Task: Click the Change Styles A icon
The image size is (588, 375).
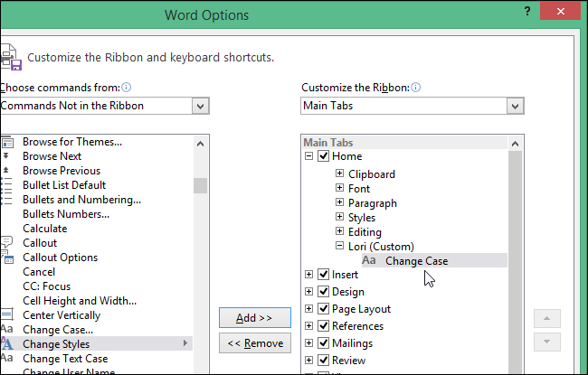Action: click(7, 343)
